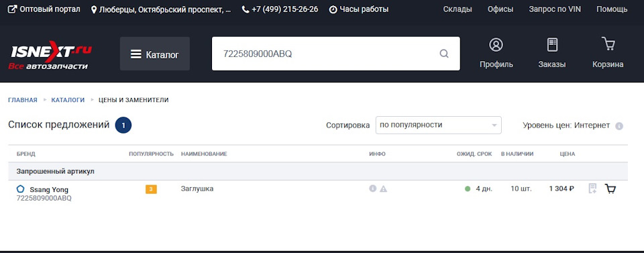Click the info circle icon in ИНФО column
This screenshot has height=253, width=644.
[372, 189]
